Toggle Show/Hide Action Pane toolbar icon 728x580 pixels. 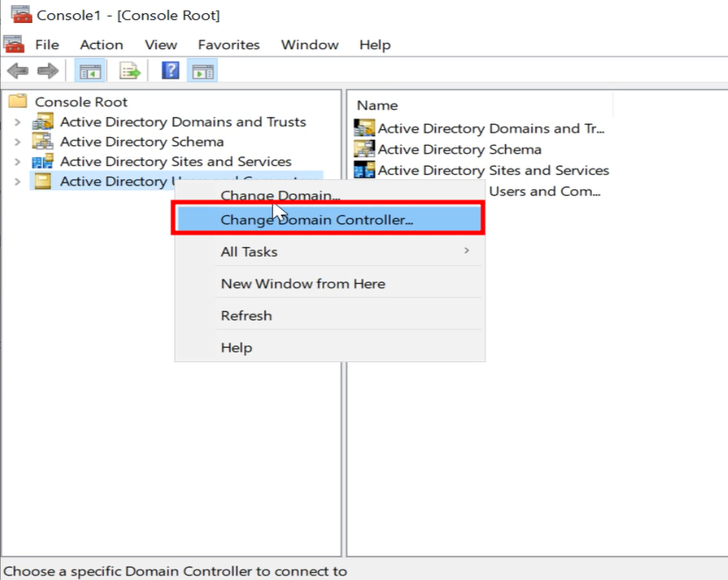203,71
